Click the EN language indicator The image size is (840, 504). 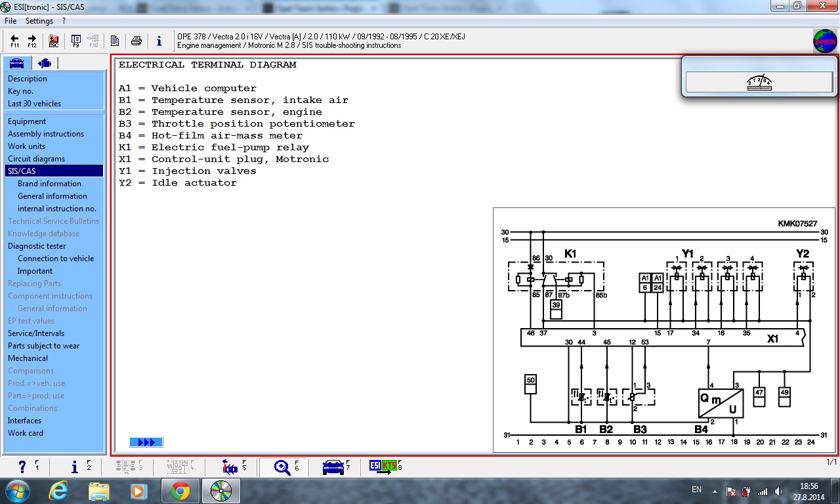(697, 490)
